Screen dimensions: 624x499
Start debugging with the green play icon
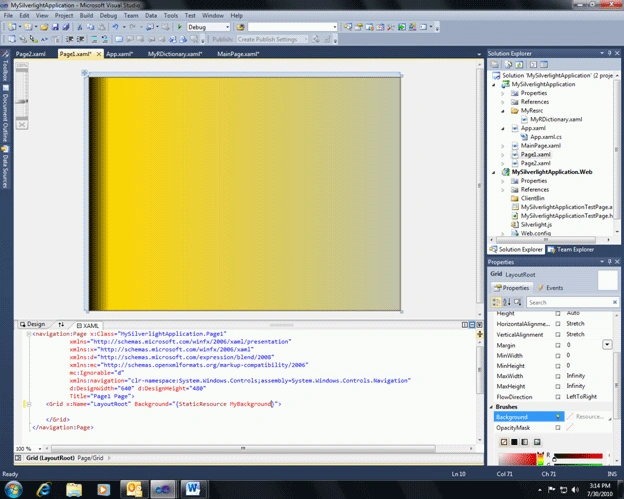[x=179, y=27]
